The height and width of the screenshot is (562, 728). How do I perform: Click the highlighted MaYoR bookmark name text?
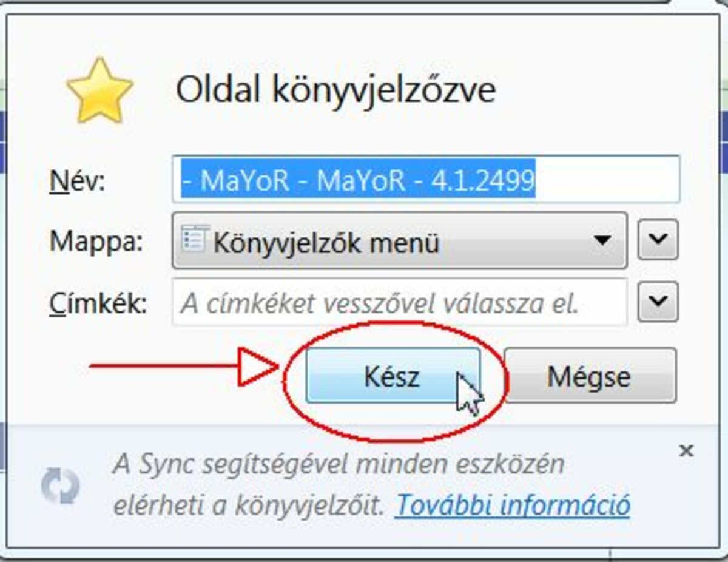pos(358,180)
